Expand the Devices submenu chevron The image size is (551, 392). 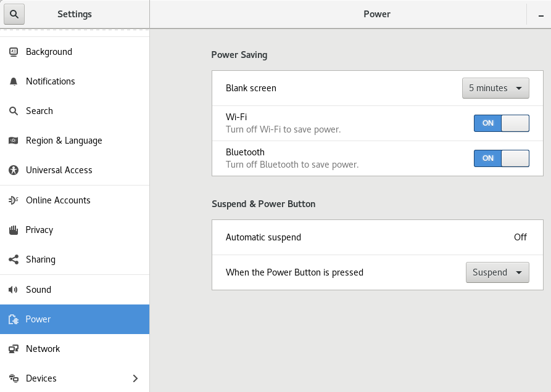[x=135, y=378]
